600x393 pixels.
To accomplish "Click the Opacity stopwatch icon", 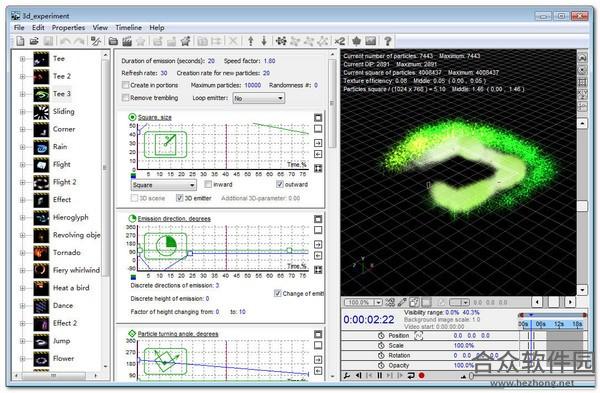I will (381, 365).
